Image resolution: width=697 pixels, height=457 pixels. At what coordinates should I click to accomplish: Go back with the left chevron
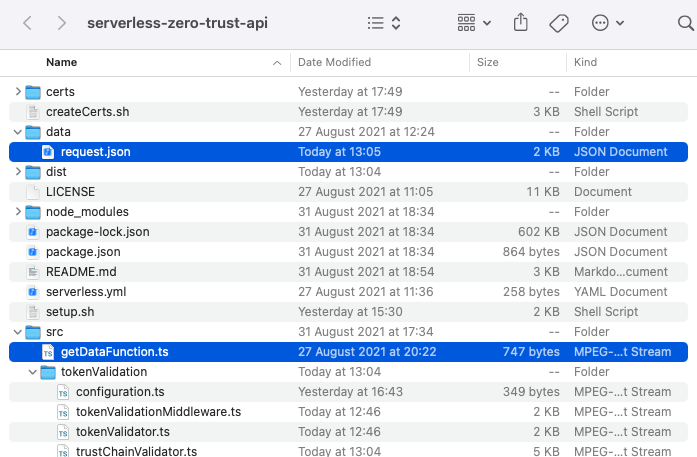pos(28,23)
